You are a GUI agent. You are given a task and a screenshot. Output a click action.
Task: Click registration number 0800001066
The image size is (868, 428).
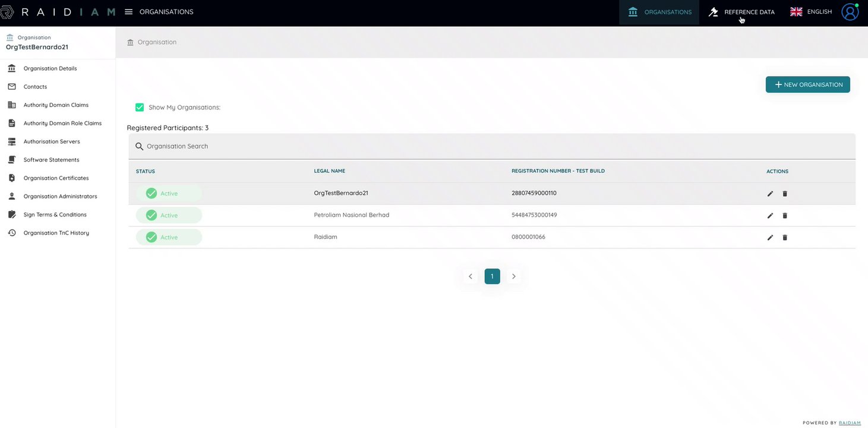pyautogui.click(x=528, y=237)
